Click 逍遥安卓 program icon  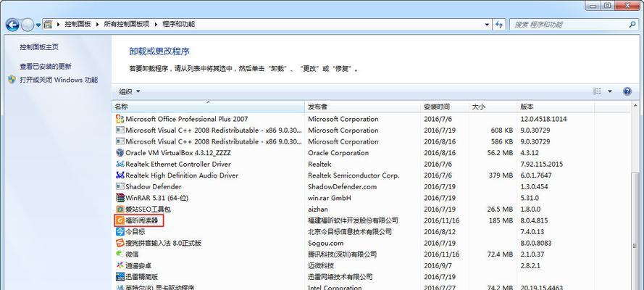[120, 266]
